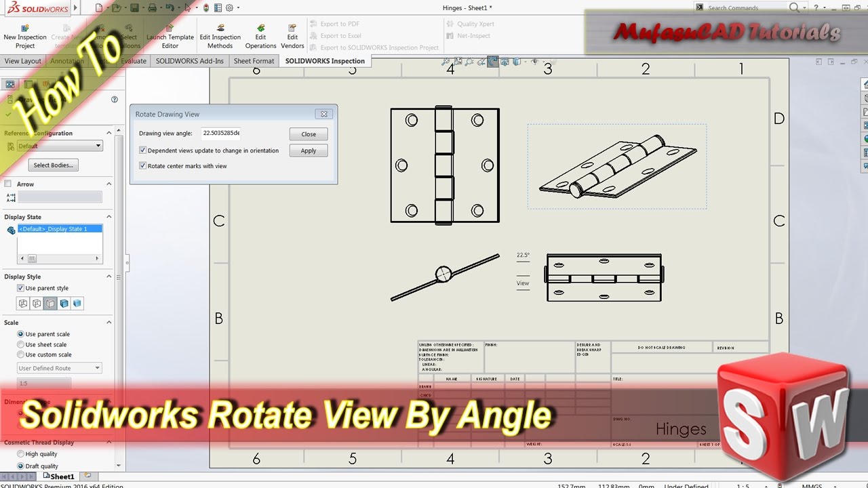Screen dimensions: 868x488
Task: Select the shaded with edges display style
Action: tap(64, 304)
